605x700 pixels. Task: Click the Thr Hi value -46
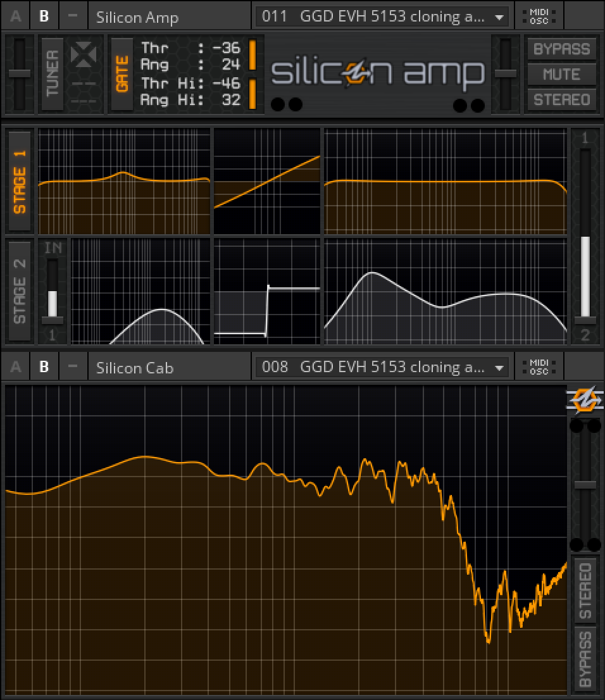point(227,84)
